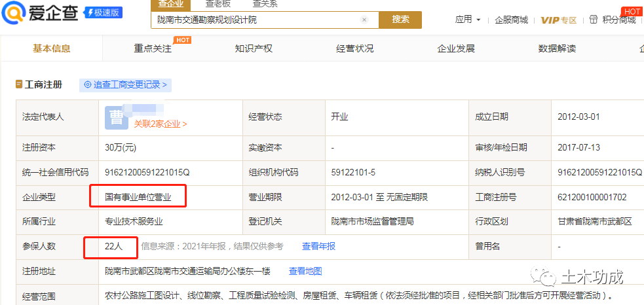Image resolution: width=644 pixels, height=305 pixels.
Task: Switch to the 查企业 search tab
Action: 171,4
